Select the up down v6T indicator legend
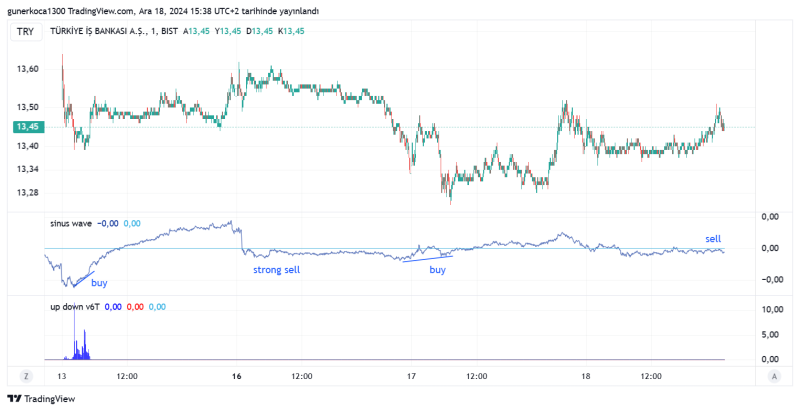 (77, 306)
